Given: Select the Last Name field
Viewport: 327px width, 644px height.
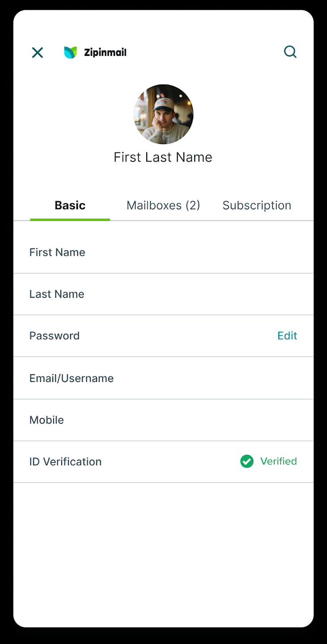Looking at the screenshot, I should [163, 294].
